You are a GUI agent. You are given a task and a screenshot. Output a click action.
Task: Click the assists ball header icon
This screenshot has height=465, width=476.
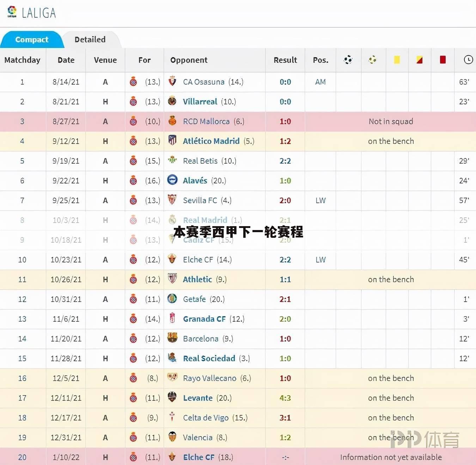pyautogui.click(x=373, y=60)
